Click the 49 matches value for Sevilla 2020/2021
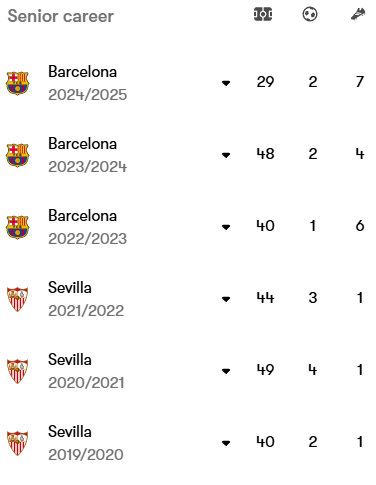 tap(265, 370)
